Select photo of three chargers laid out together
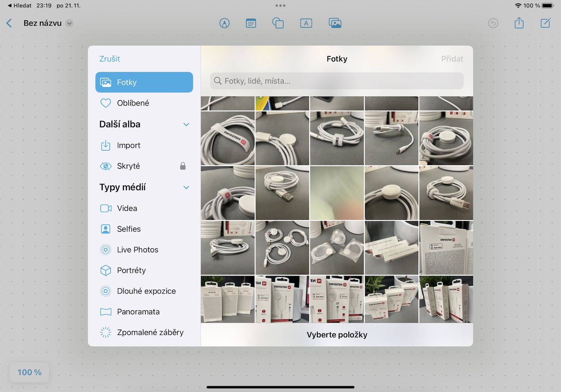This screenshot has width=561, height=392. 282,248
